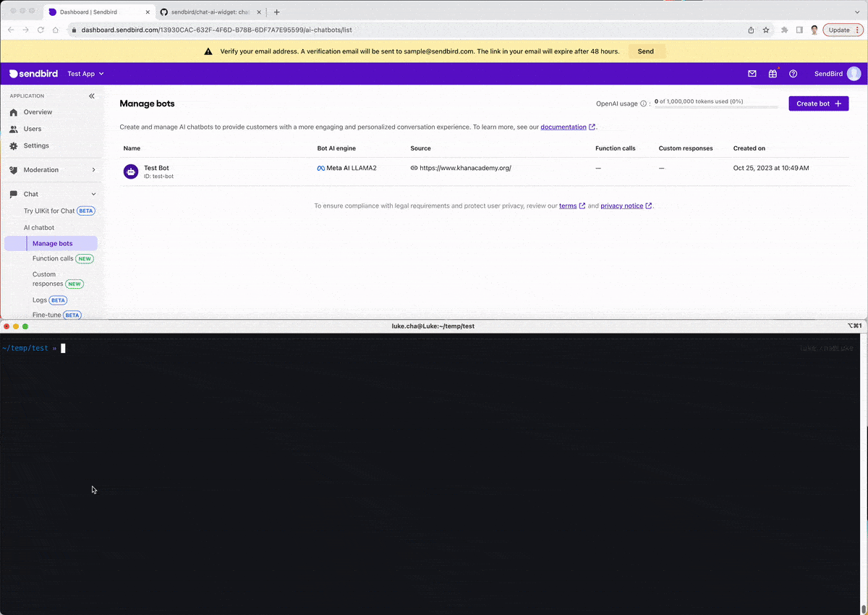Click the Bot AI engine column header

[336, 148]
